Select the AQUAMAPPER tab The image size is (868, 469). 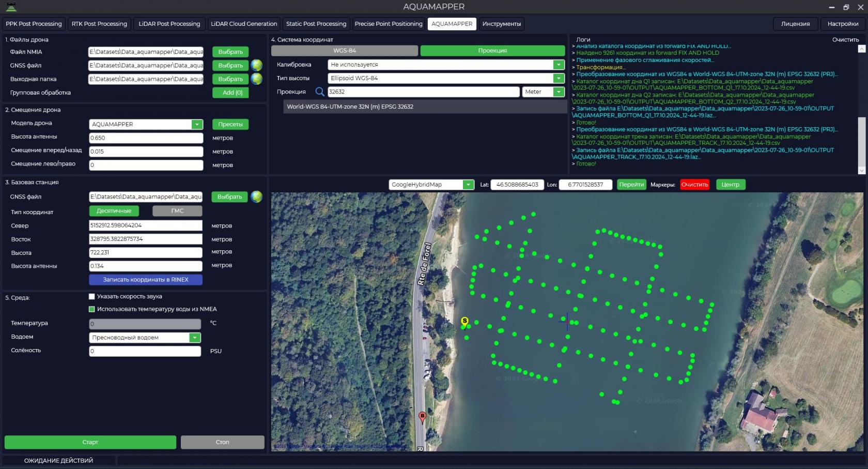tap(452, 24)
